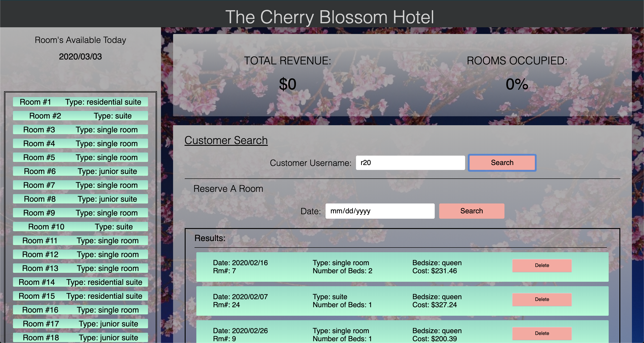
Task: Select Room #4 single room
Action: (80, 144)
